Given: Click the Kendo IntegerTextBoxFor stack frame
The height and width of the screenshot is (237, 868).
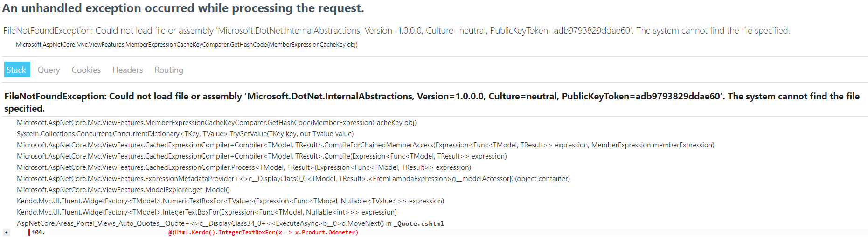Looking at the screenshot, I should [207, 212].
